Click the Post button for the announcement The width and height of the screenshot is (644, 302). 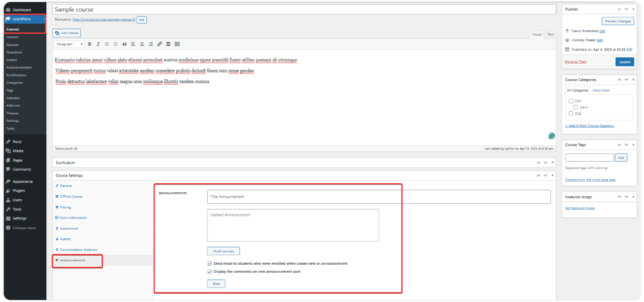(x=216, y=283)
